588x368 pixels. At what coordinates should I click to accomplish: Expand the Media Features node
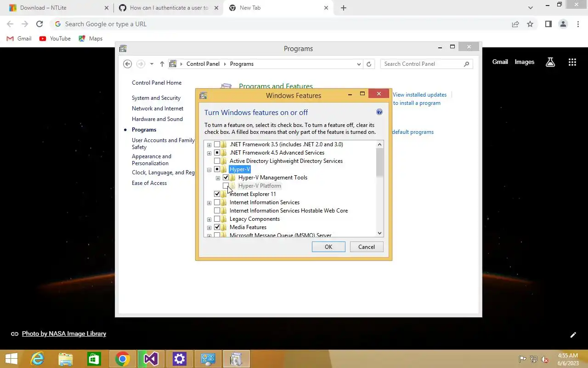tap(209, 228)
